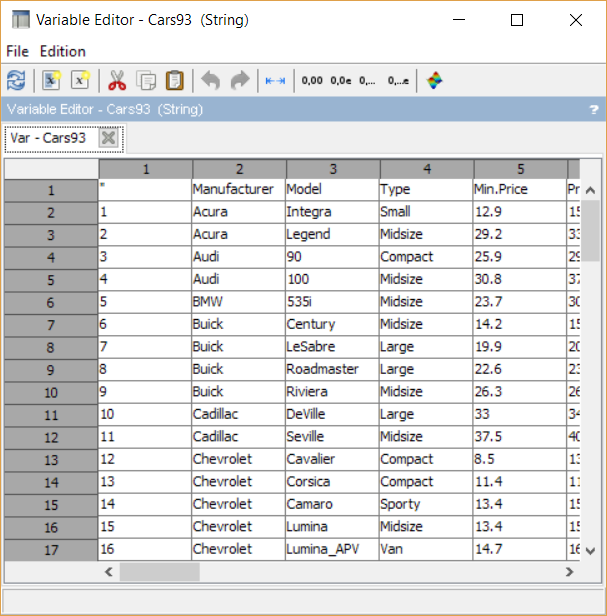Click the fit column width icon

[x=275, y=81]
